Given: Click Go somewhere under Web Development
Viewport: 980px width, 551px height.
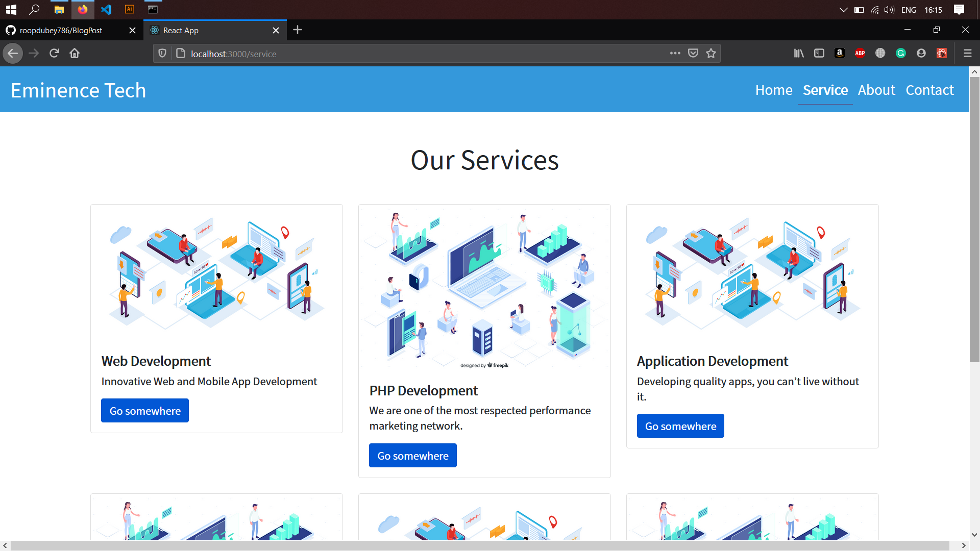Looking at the screenshot, I should point(144,410).
